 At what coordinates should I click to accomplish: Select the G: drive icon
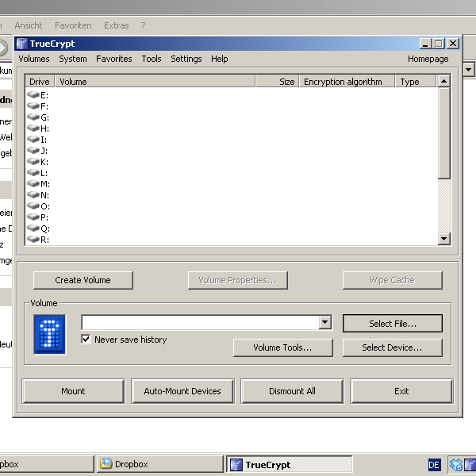click(x=33, y=117)
